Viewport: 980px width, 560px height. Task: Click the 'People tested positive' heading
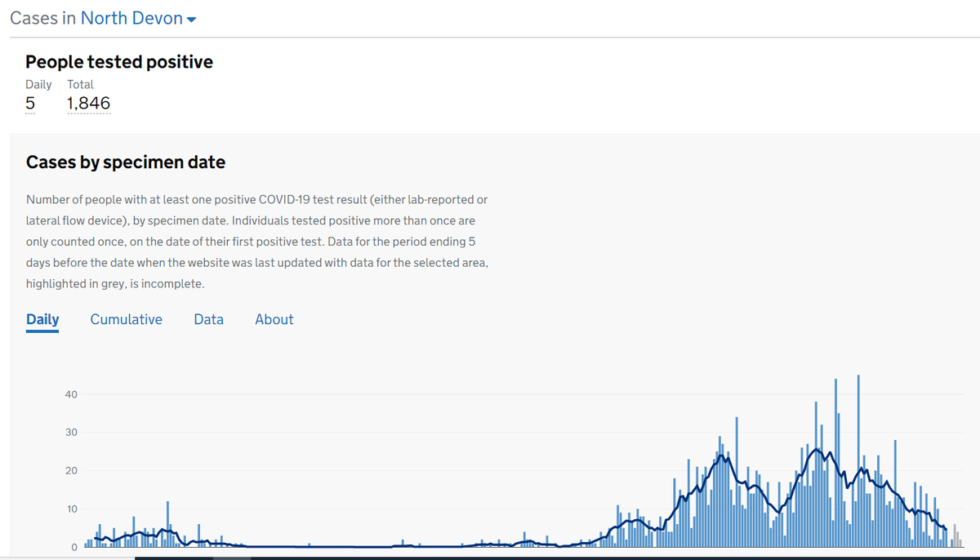pos(119,62)
